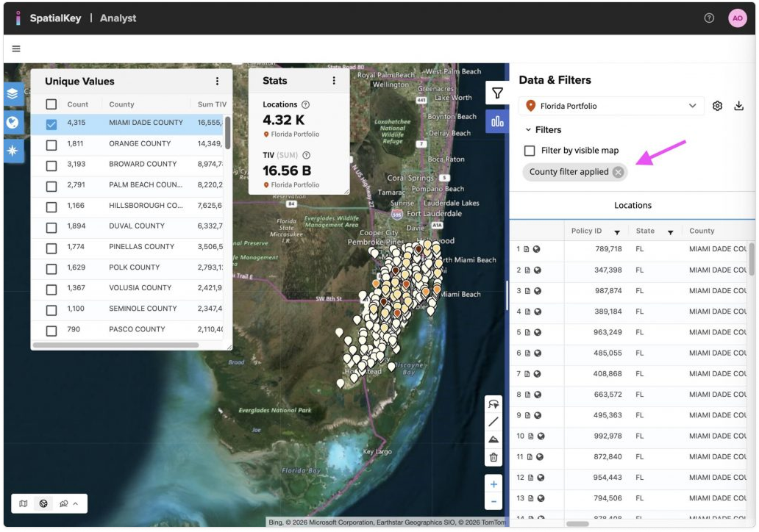Click the trash icon to delete shapes
Screen dimensions: 759x532
point(493,457)
